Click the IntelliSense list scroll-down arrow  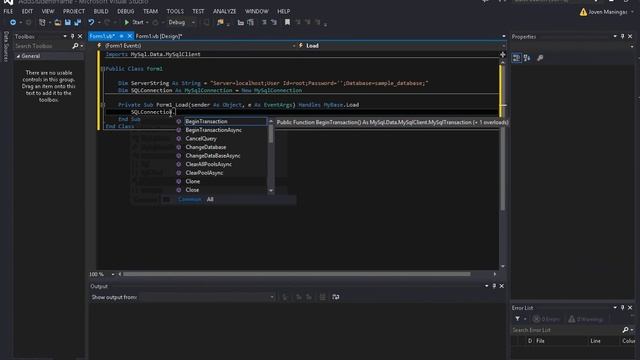[271, 191]
